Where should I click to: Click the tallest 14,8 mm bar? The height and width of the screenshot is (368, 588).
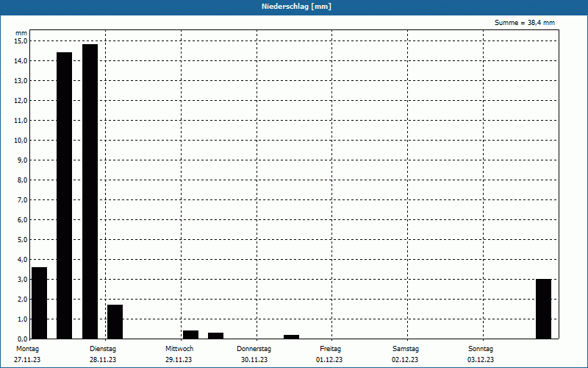click(x=90, y=191)
